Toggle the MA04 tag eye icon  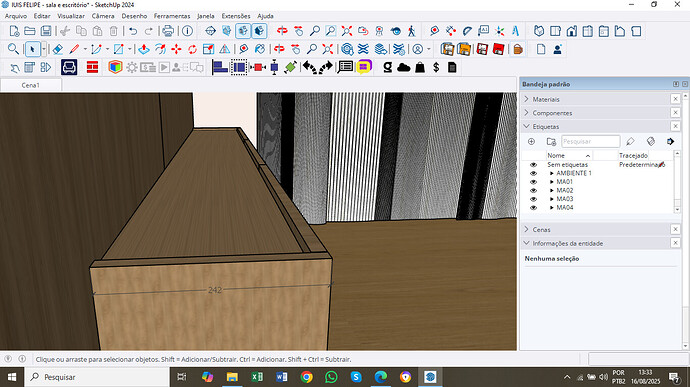533,208
